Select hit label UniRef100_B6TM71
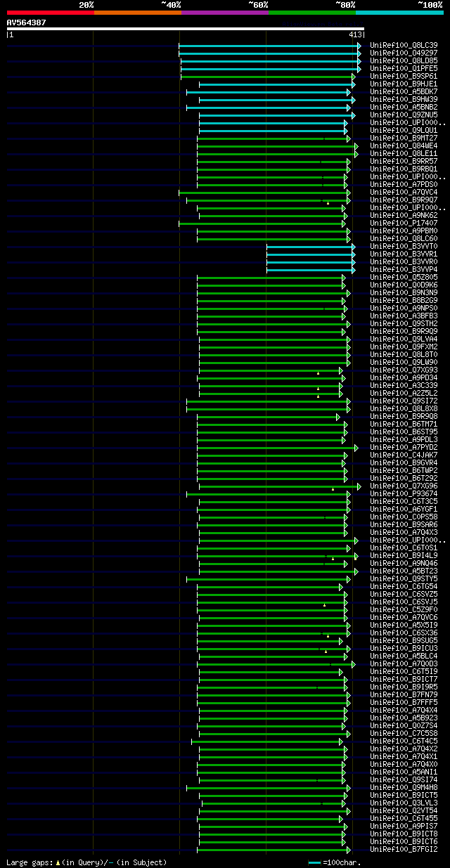Screen dimensions: 450x868 pyautogui.click(x=404, y=424)
